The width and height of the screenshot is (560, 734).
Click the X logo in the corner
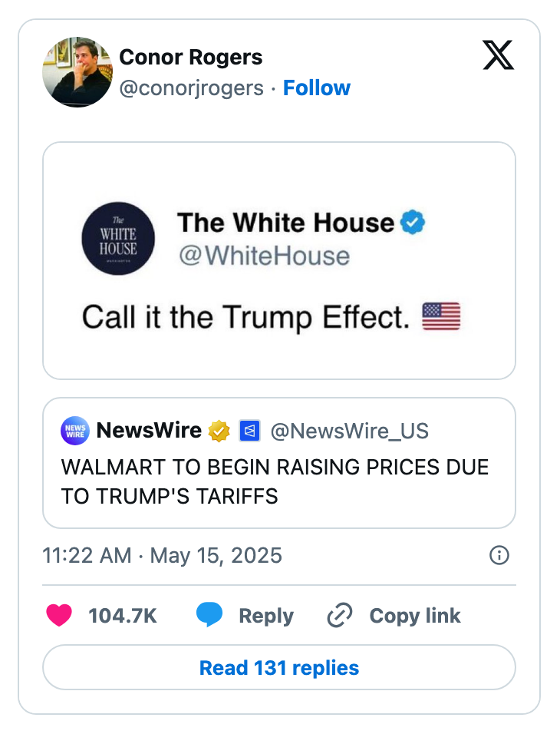[x=498, y=55]
